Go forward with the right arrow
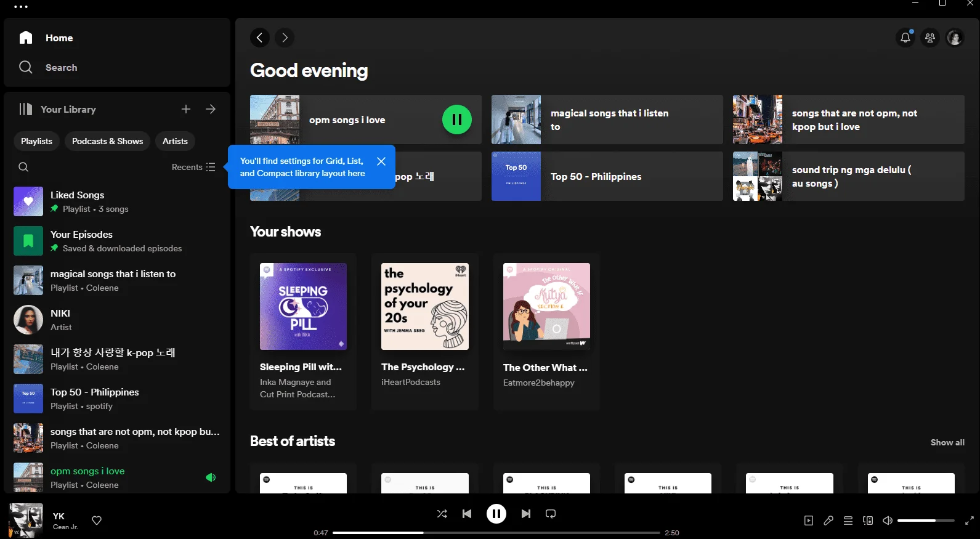Viewport: 980px width, 539px height. (x=285, y=38)
